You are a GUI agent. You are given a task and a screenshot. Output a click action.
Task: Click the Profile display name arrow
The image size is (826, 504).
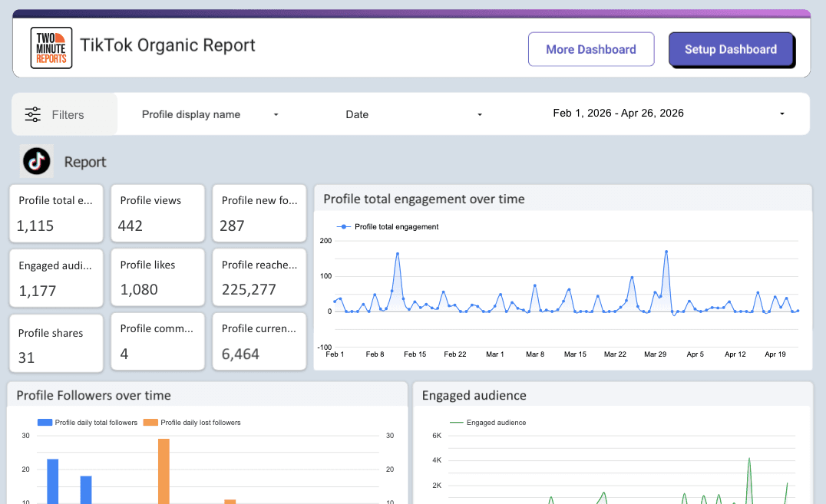pos(276,115)
